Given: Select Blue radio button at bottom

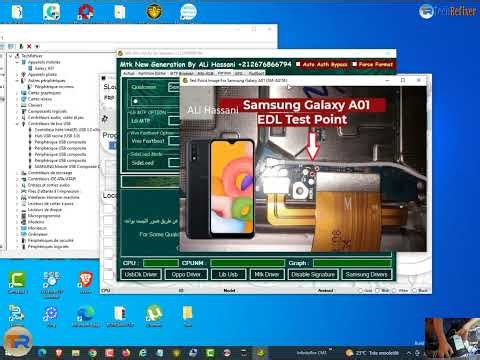Looking at the screenshot, I should pyautogui.click(x=377, y=290).
